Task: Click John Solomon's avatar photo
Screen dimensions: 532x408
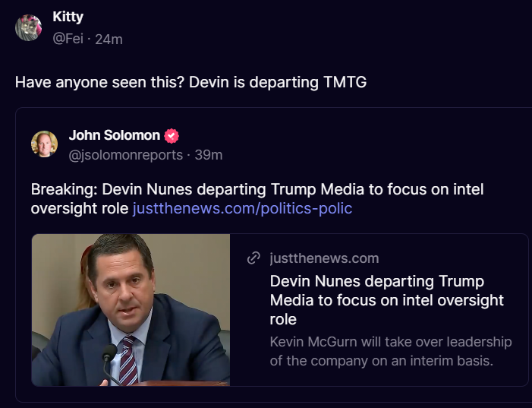Action: click(x=44, y=143)
